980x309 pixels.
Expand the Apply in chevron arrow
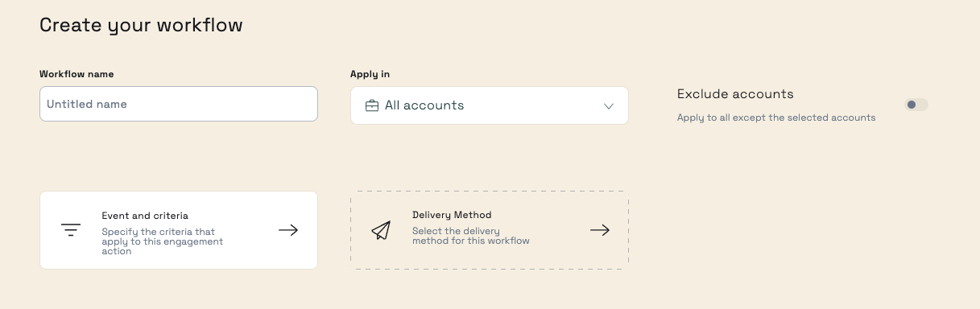point(609,106)
